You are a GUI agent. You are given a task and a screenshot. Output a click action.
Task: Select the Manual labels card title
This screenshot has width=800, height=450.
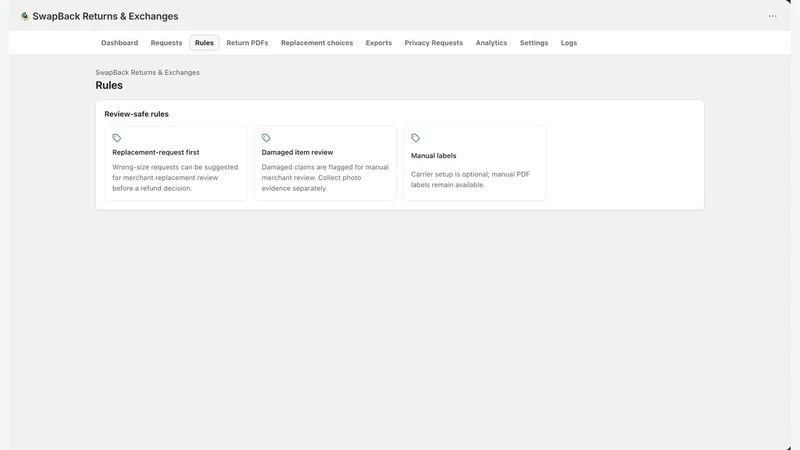click(x=433, y=156)
